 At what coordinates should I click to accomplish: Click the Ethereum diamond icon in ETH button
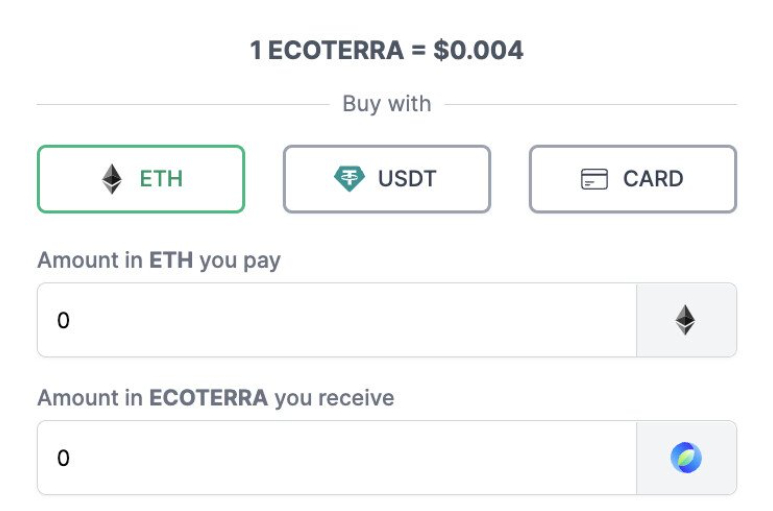[112, 179]
